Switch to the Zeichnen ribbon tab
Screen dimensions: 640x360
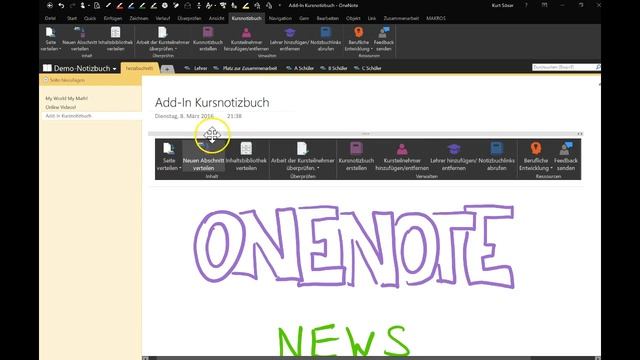pos(139,18)
